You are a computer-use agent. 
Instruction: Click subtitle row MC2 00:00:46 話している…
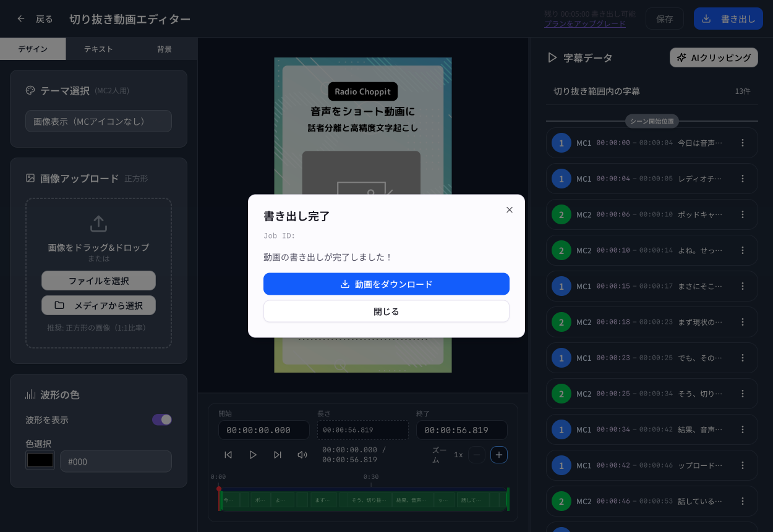pyautogui.click(x=652, y=501)
